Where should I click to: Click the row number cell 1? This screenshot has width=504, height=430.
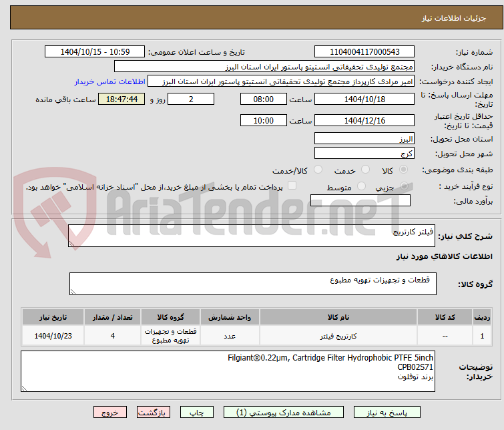click(482, 336)
